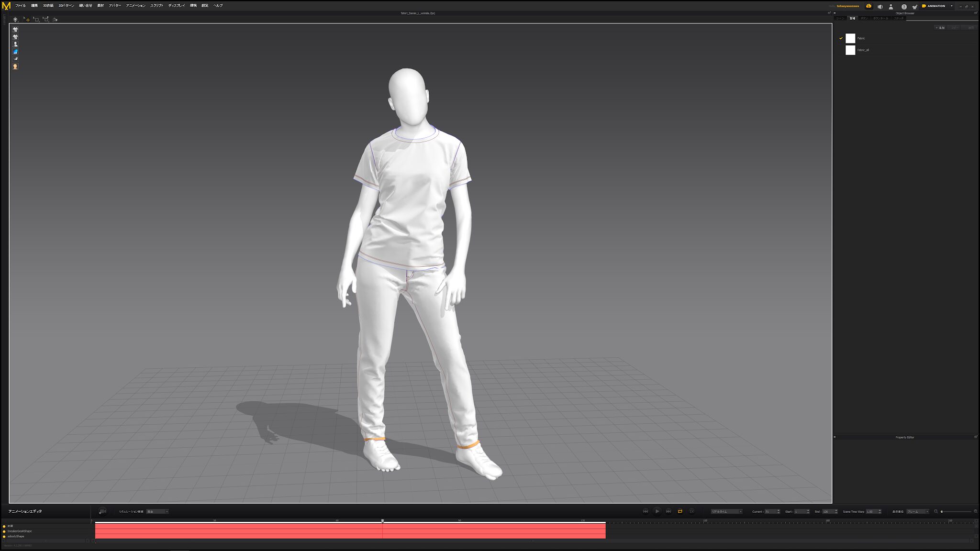Open the アニメーション menu
This screenshot has width=980, height=551.
point(135,6)
